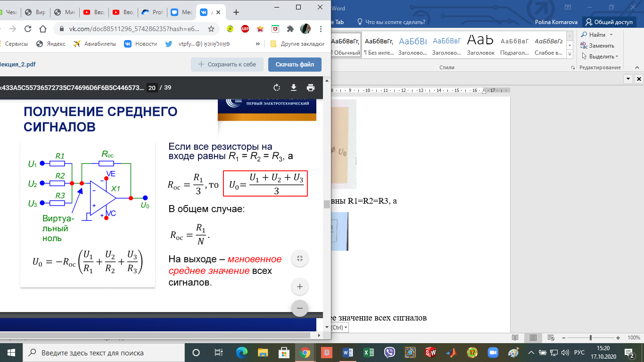Open the Chrome three-dot menu
The width and height of the screenshot is (644, 362).
(x=321, y=29)
